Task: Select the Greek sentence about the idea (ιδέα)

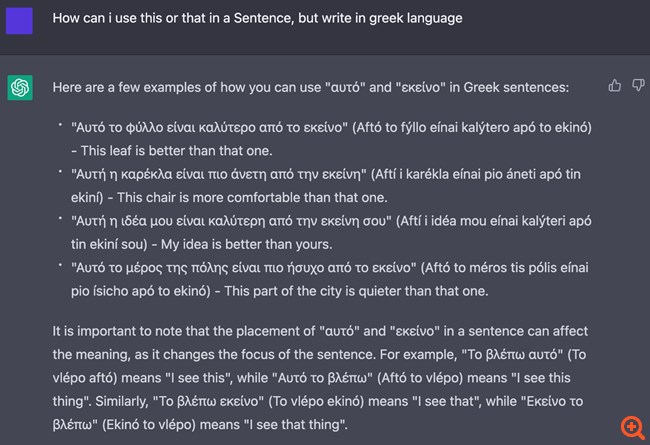Action: tap(231, 221)
